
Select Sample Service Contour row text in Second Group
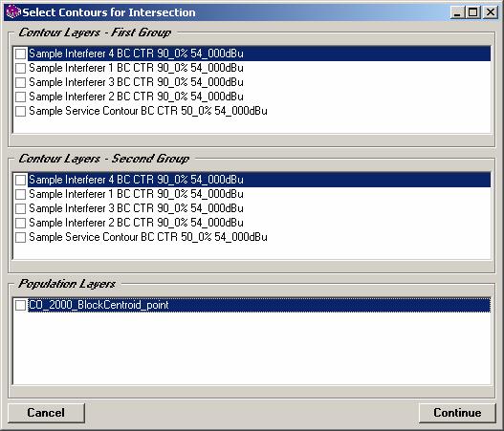(148, 237)
